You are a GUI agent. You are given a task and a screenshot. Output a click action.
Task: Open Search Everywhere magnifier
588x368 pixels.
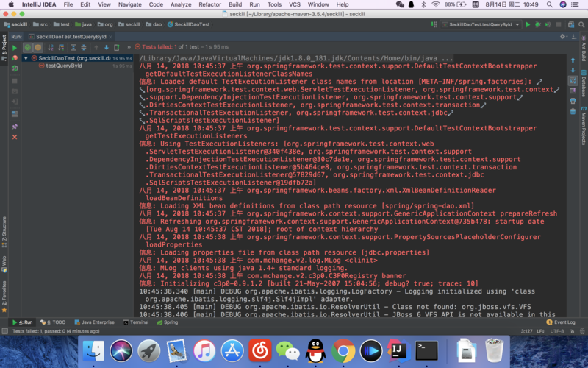point(581,24)
